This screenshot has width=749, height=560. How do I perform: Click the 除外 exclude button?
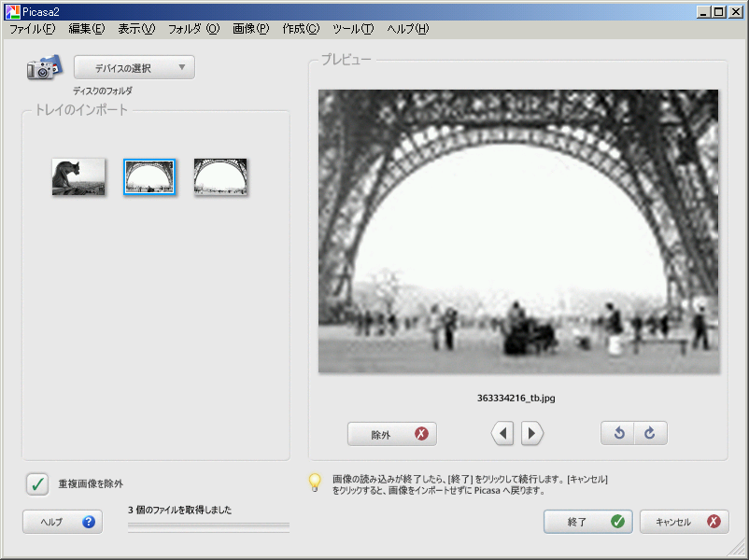click(x=391, y=434)
